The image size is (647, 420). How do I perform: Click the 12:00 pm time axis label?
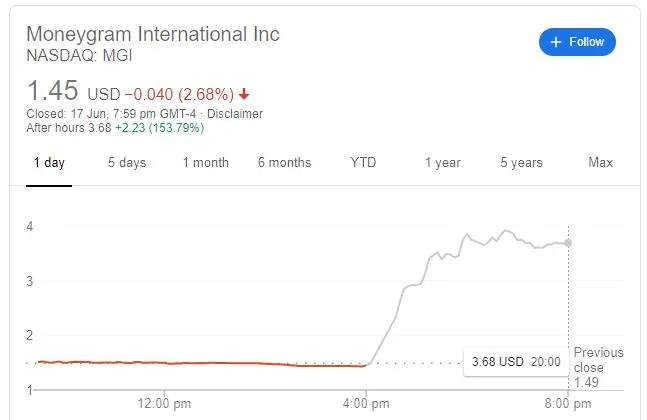[164, 403]
